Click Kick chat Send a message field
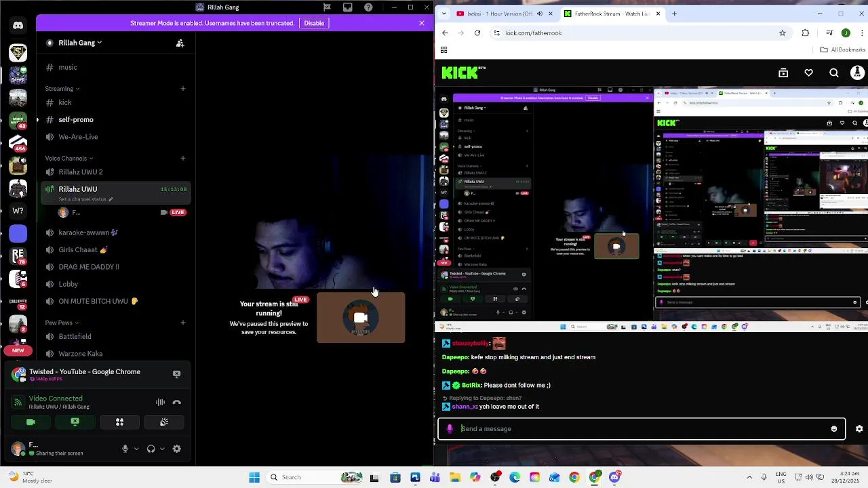 click(x=642, y=429)
